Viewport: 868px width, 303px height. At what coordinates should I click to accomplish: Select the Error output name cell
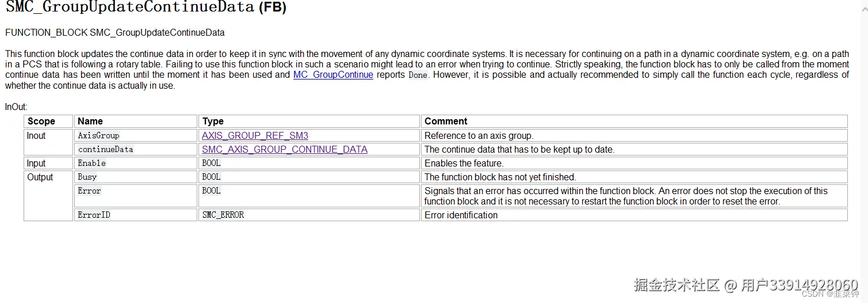(89, 191)
